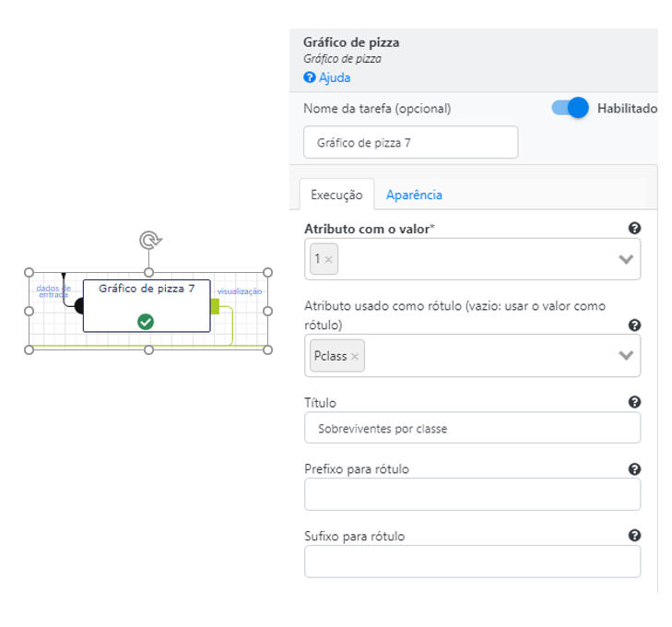Image resolution: width=672 pixels, height=627 pixels.
Task: Select the Execução tab
Action: (x=336, y=195)
